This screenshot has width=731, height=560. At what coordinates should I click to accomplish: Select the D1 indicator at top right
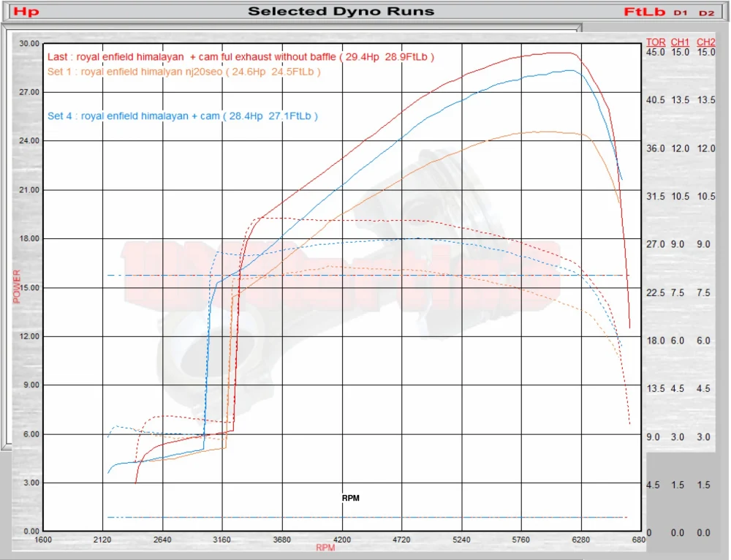click(x=680, y=13)
